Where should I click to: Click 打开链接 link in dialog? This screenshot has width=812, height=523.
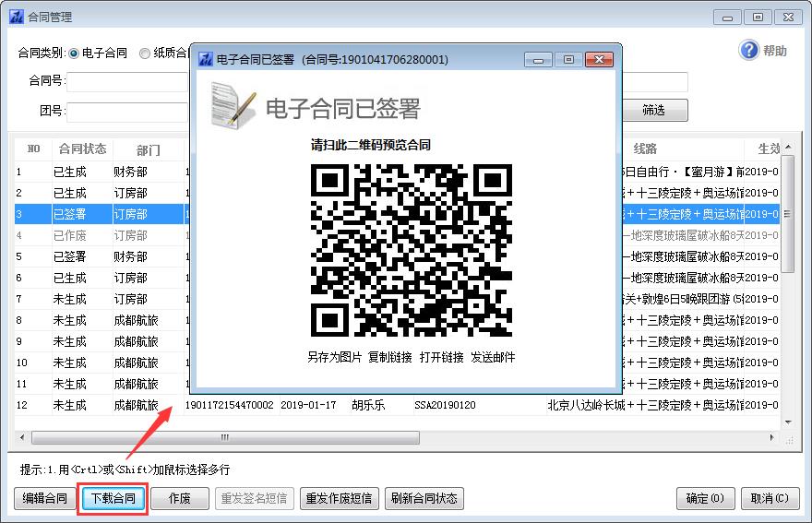point(442,357)
